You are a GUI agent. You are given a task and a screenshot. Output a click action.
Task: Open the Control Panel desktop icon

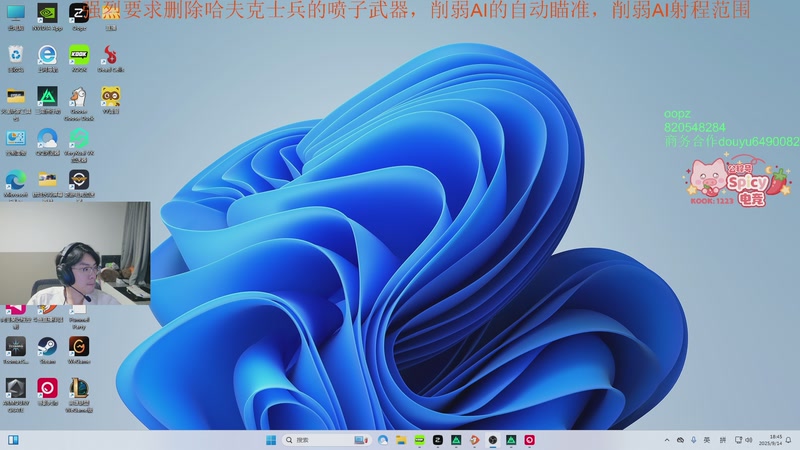point(16,141)
